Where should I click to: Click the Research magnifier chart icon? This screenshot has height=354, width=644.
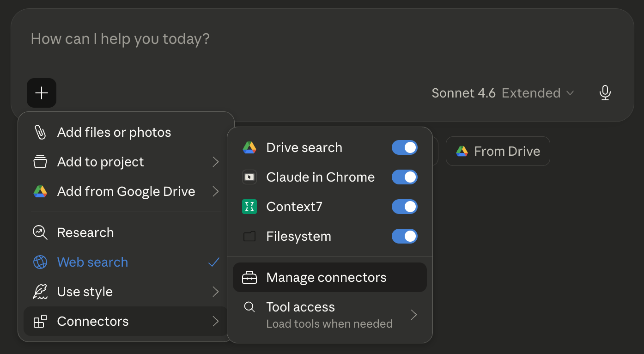pos(40,232)
